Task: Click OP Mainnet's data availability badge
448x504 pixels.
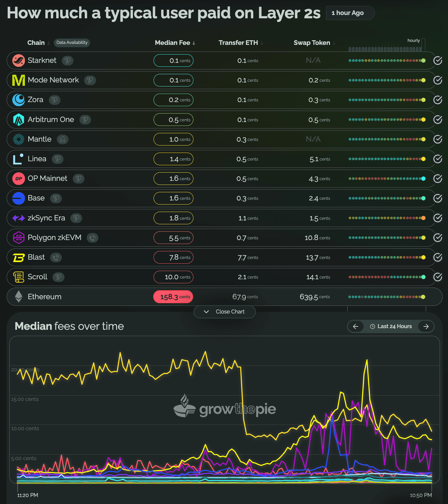Action: click(78, 179)
